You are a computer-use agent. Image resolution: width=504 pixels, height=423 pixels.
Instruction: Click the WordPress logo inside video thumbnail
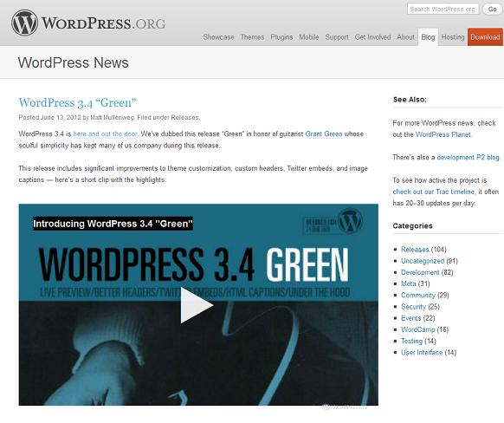point(351,221)
